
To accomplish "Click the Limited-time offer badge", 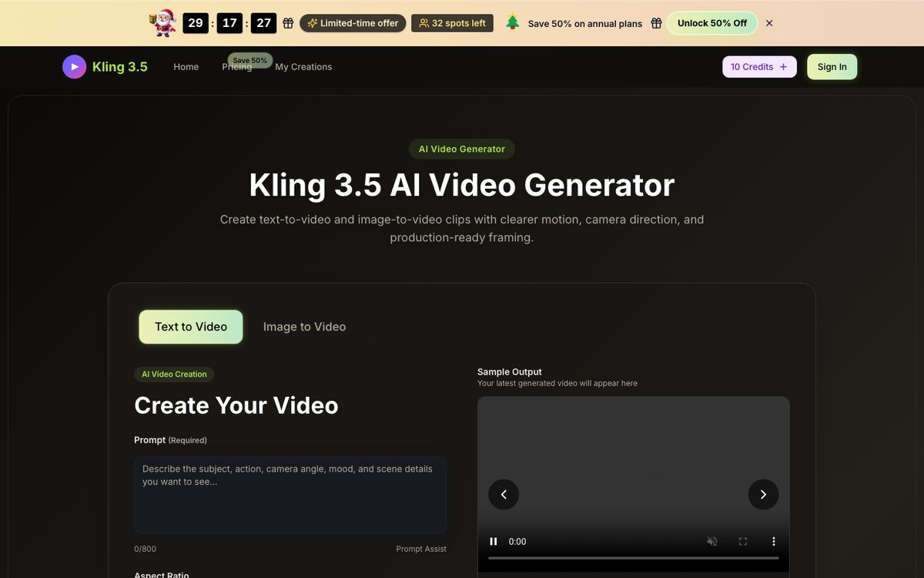I will [353, 23].
